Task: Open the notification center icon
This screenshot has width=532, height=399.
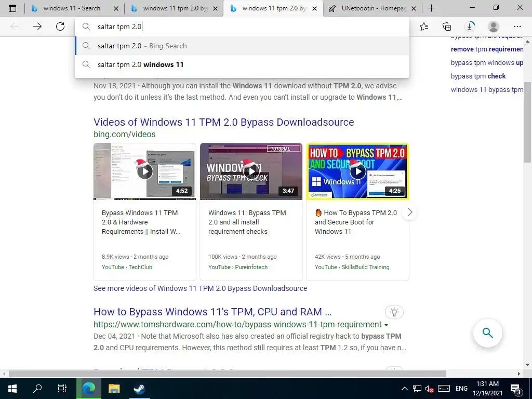Action: [x=516, y=389]
